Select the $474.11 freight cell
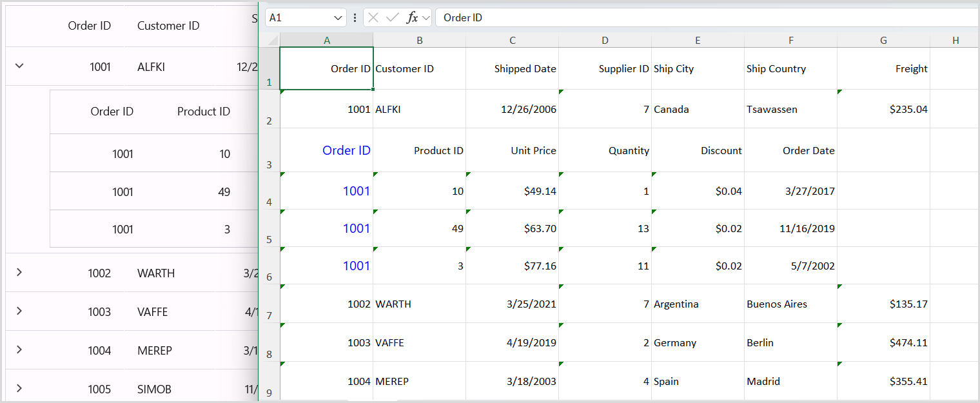 coord(884,342)
